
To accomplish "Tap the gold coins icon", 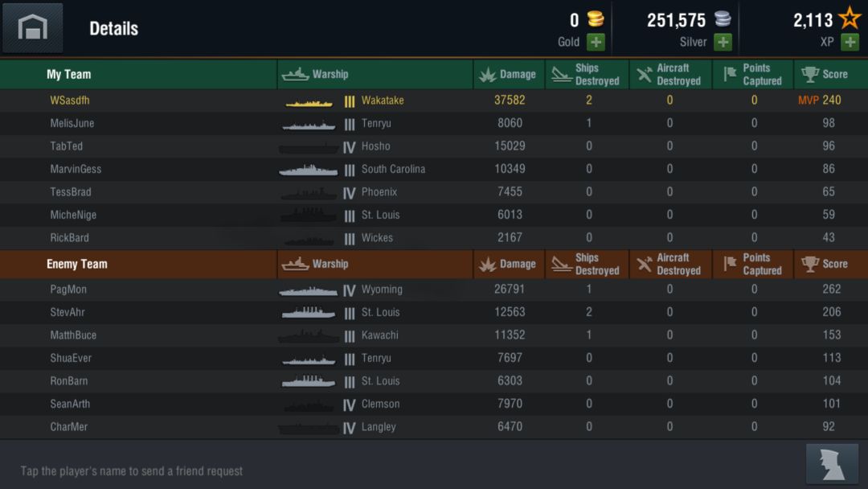I will (596, 19).
